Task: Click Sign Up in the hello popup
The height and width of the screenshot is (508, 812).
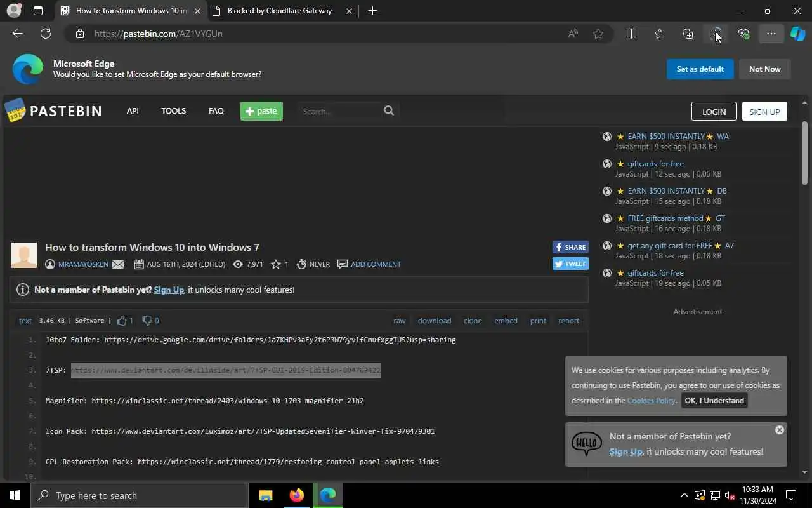Action: pos(625,451)
